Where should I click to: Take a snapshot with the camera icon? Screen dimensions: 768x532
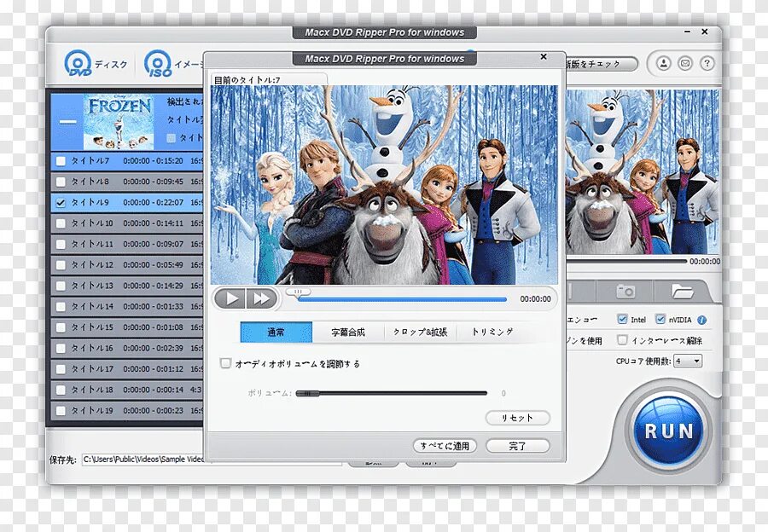(x=625, y=292)
